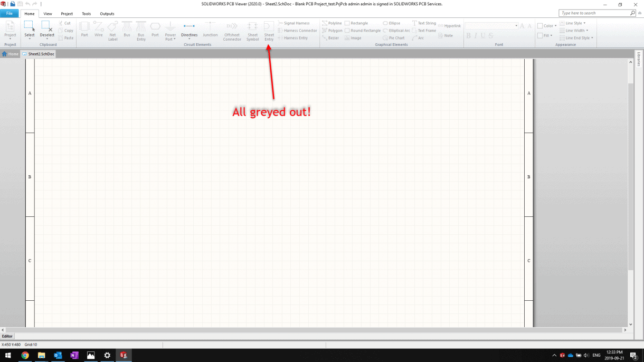Click Signal Harness in Circuit Elements
Image resolution: width=644 pixels, height=362 pixels.
293,23
